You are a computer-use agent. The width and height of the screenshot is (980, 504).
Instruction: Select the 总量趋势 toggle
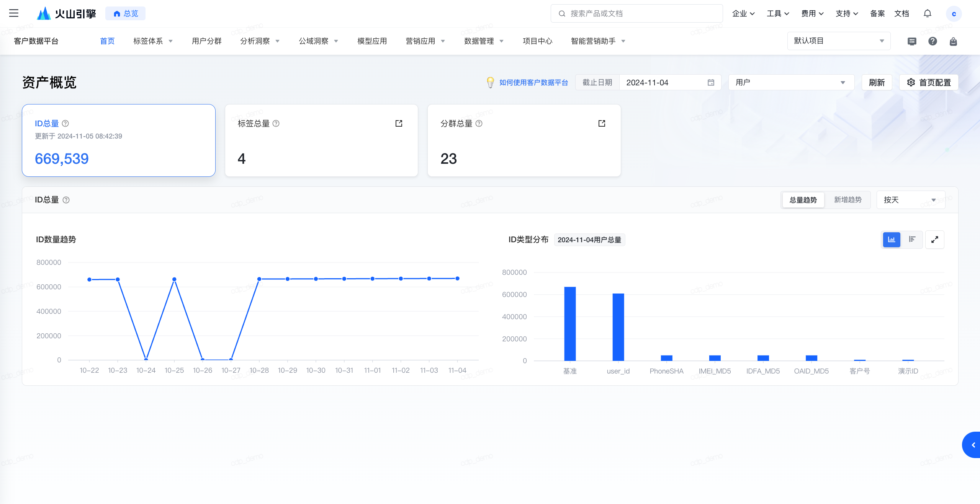coord(803,200)
